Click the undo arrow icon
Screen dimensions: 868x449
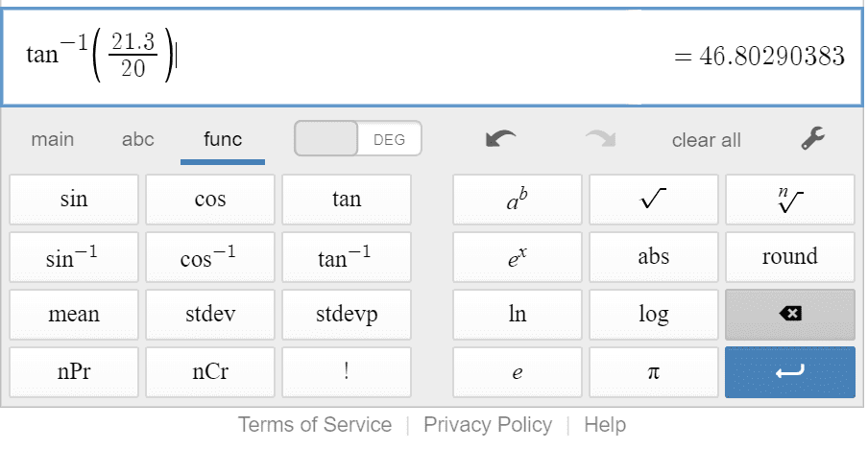500,139
